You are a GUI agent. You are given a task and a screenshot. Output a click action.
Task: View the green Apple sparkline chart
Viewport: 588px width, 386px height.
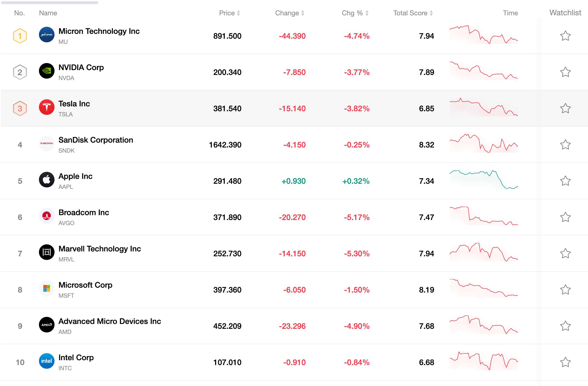coord(484,180)
